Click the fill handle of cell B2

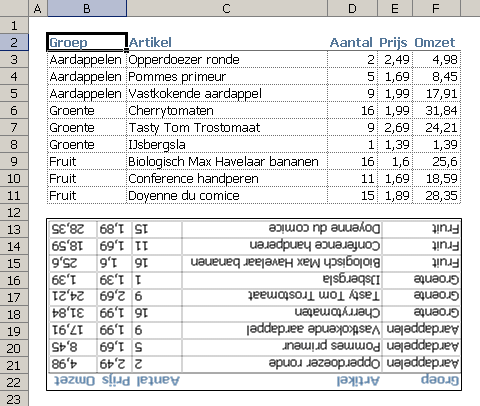[x=126, y=50]
